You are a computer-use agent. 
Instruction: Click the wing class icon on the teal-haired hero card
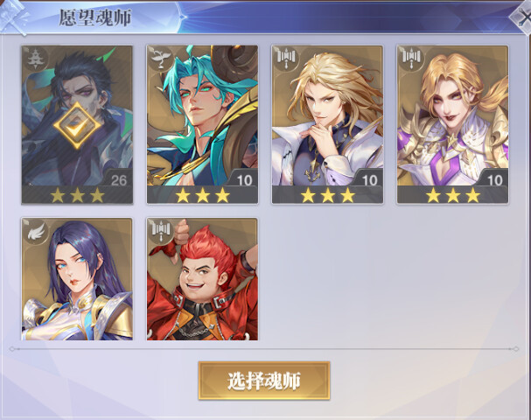click(160, 58)
